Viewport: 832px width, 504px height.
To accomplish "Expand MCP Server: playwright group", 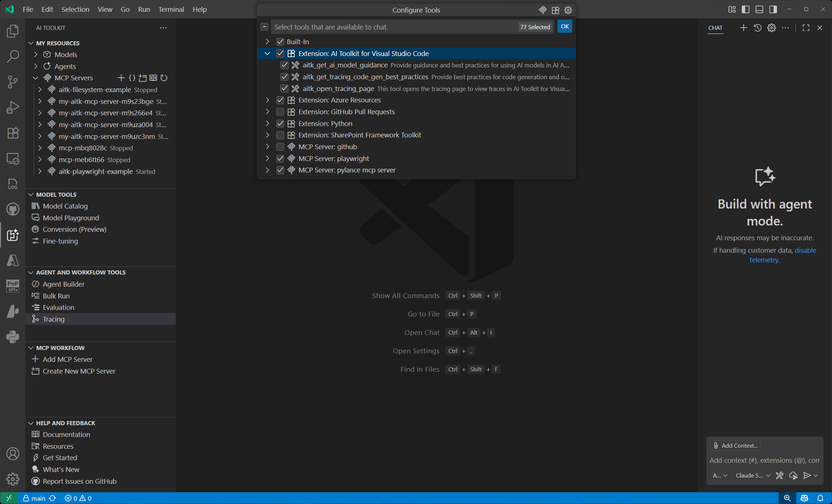I will [x=268, y=158].
